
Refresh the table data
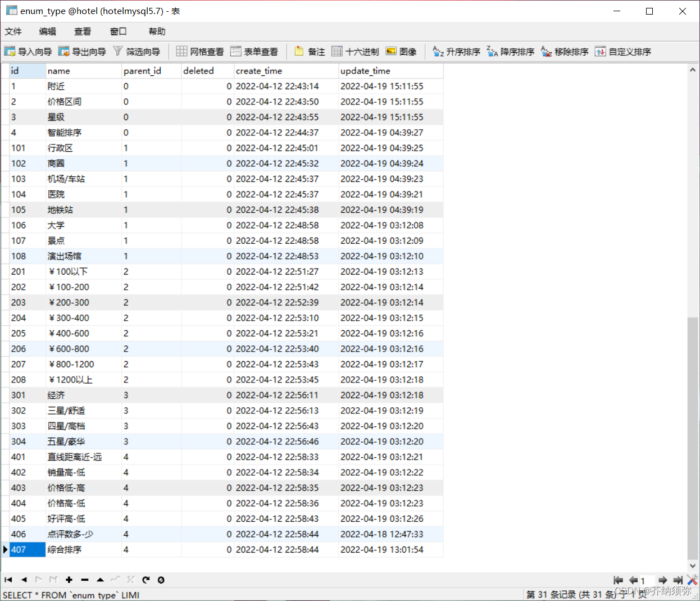coord(146,580)
